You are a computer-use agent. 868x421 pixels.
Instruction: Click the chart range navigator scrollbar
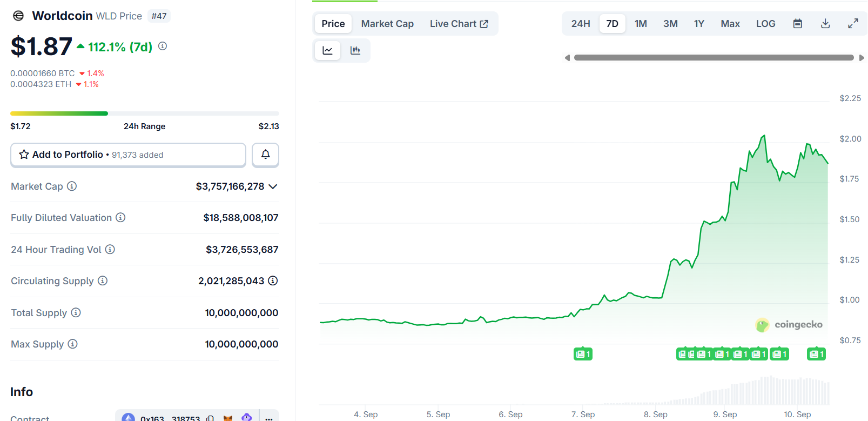[714, 58]
